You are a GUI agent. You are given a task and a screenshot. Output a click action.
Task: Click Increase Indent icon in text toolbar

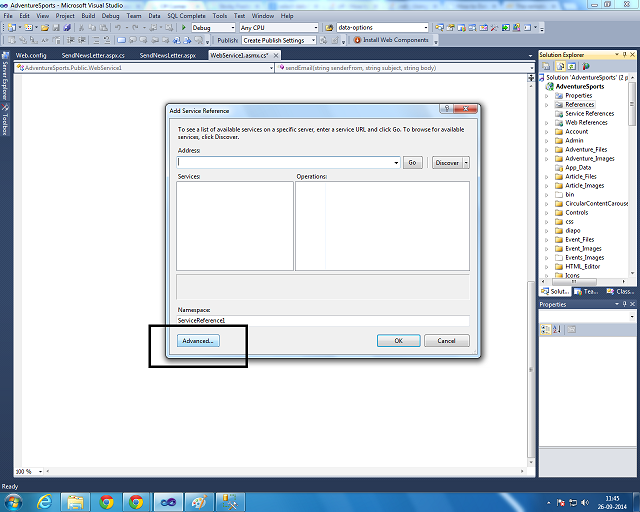coord(82,40)
